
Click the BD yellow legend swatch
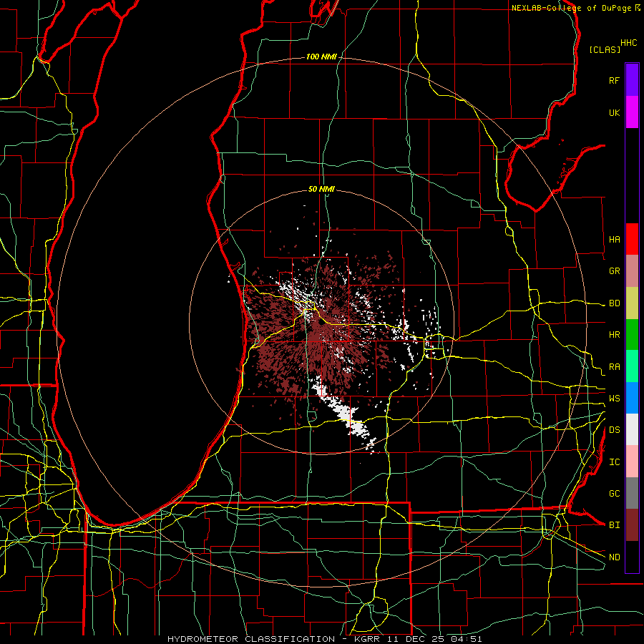point(632,303)
